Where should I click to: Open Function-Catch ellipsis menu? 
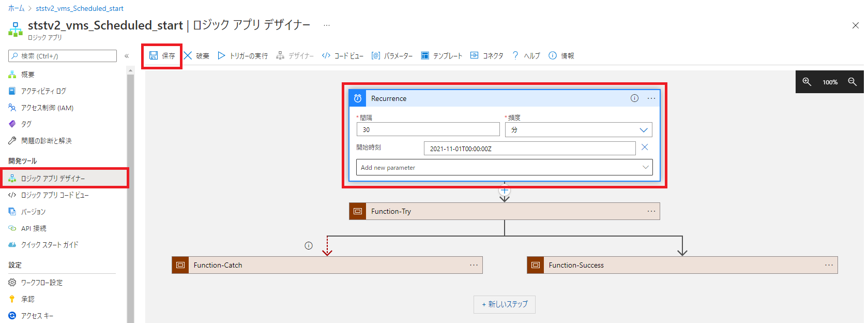tap(474, 265)
